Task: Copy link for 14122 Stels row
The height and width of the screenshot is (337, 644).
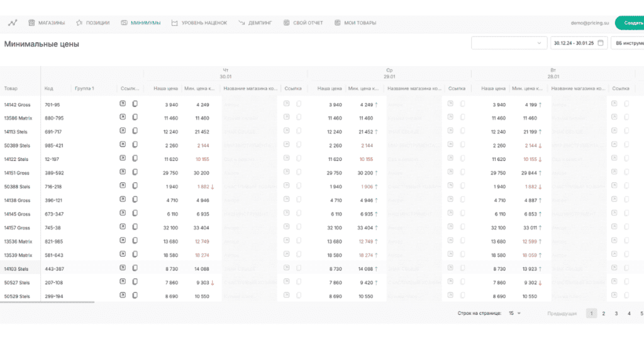Action: pos(135,158)
